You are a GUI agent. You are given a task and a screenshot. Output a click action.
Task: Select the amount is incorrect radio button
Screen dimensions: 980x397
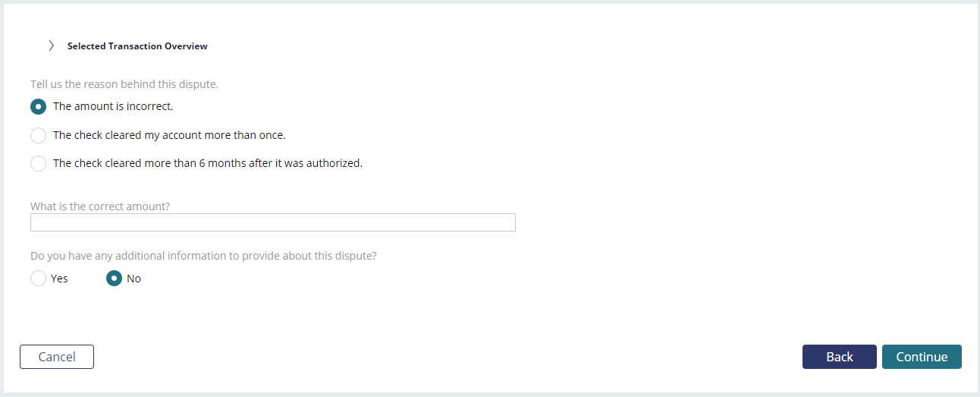click(38, 106)
